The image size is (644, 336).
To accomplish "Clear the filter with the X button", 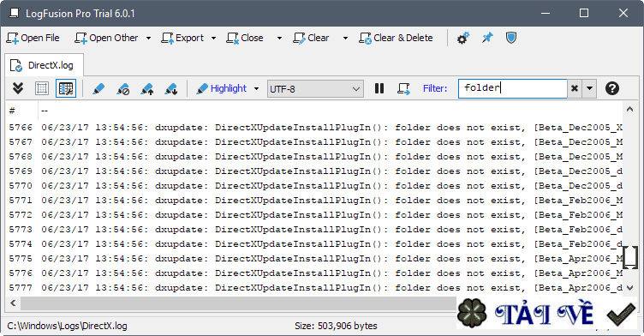I will [x=575, y=88].
